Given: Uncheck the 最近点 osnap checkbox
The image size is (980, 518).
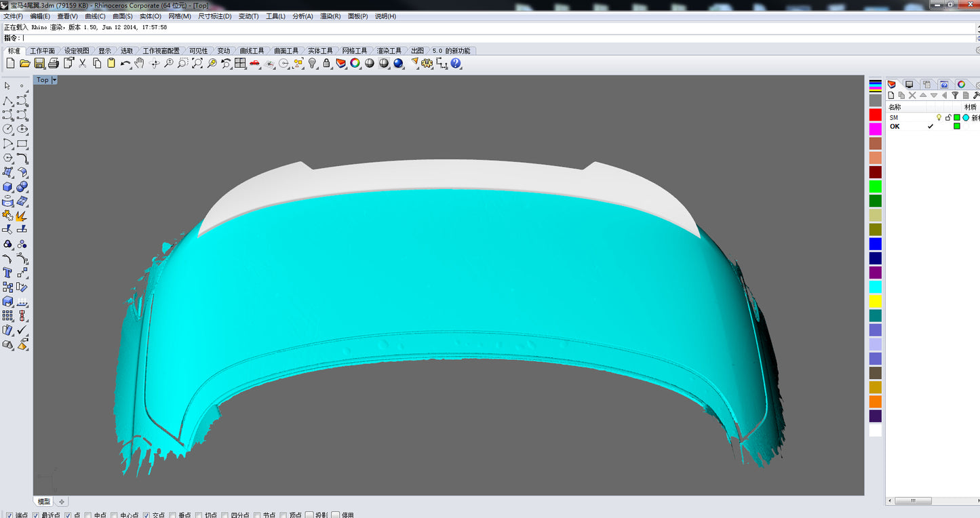Looking at the screenshot, I should [x=37, y=515].
